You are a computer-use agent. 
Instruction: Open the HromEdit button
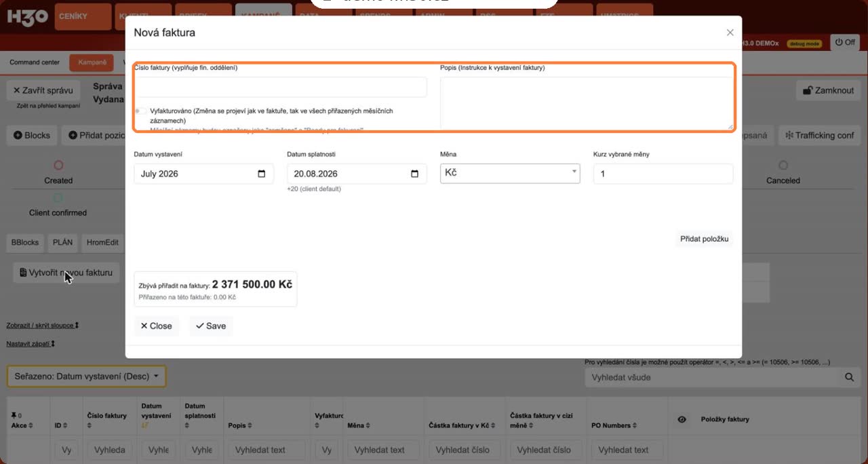102,242
